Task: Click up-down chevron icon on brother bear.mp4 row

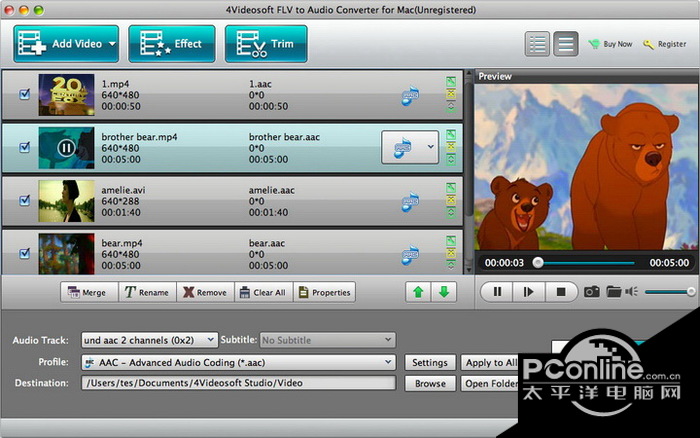Action: pyautogui.click(x=451, y=159)
